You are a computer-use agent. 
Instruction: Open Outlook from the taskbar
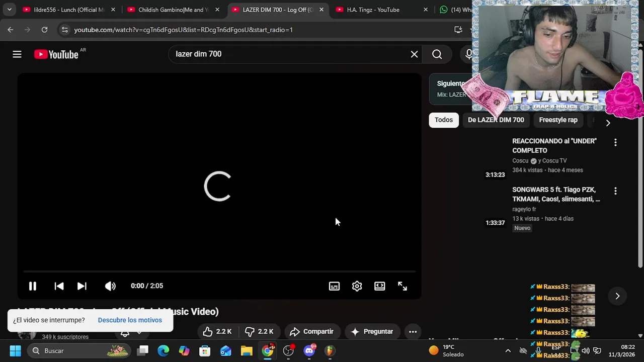coord(225,350)
